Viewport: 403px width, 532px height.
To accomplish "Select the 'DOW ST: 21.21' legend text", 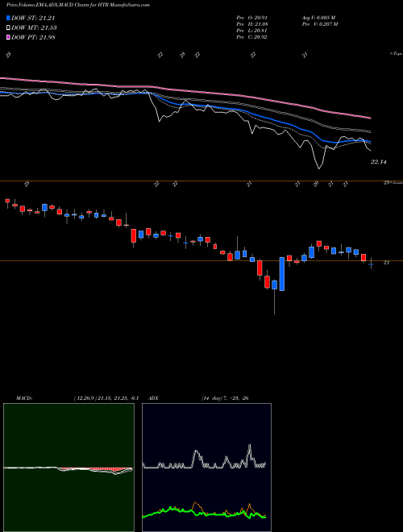I will coord(33,19).
